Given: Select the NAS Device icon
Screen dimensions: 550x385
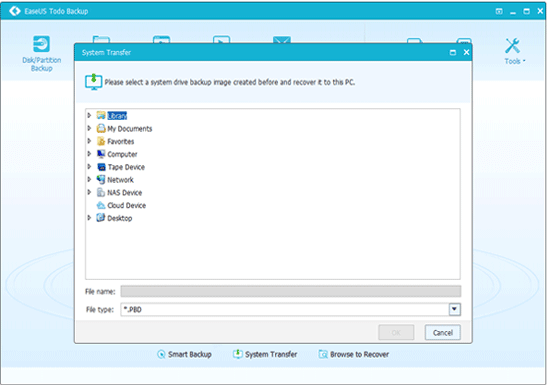Looking at the screenshot, I should (101, 192).
